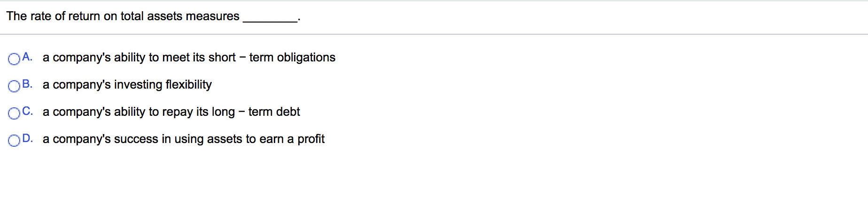The image size is (868, 218).
Task: Choose the option C radio button
Action: pyautogui.click(x=14, y=113)
